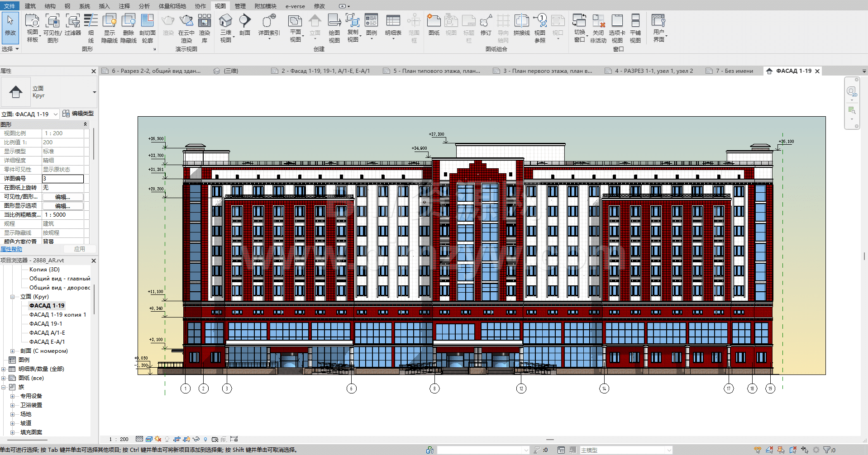
Task: Open the 主模型 design options dropdown
Action: [x=626, y=450]
